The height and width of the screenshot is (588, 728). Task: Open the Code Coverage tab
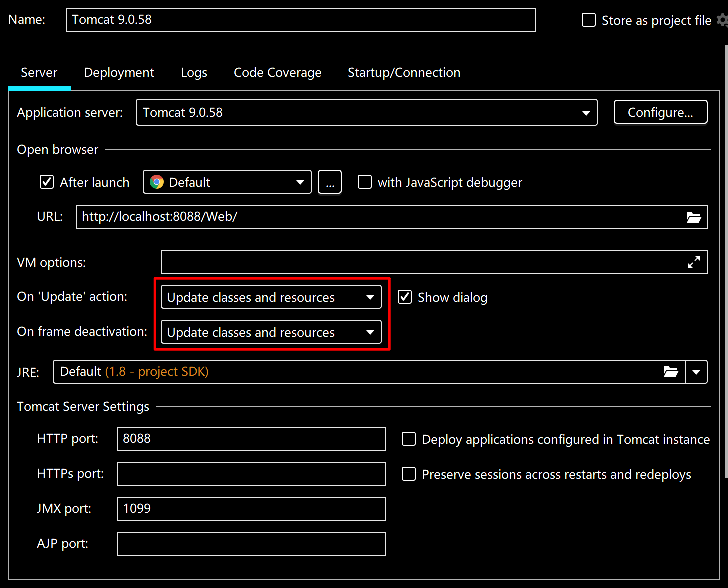point(277,73)
